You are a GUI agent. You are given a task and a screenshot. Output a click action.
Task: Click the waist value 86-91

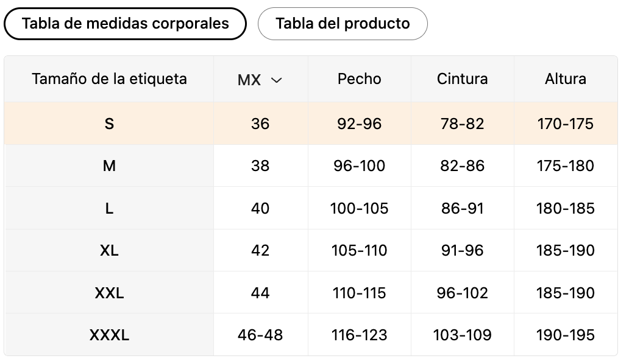point(462,208)
